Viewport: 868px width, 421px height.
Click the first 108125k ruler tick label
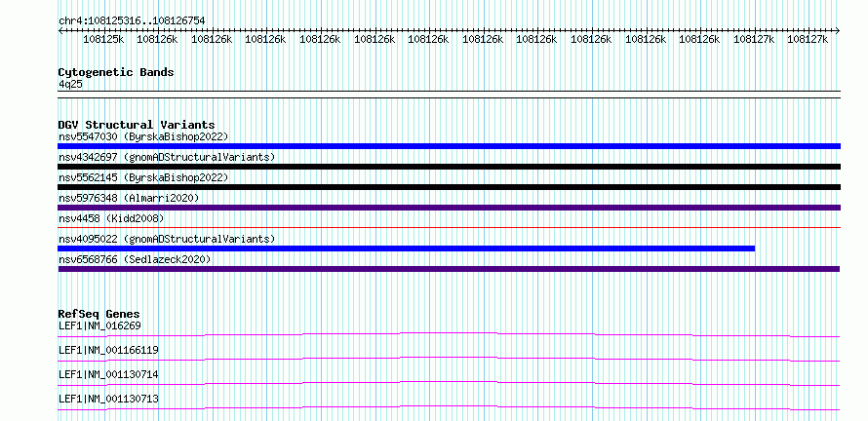(x=103, y=39)
